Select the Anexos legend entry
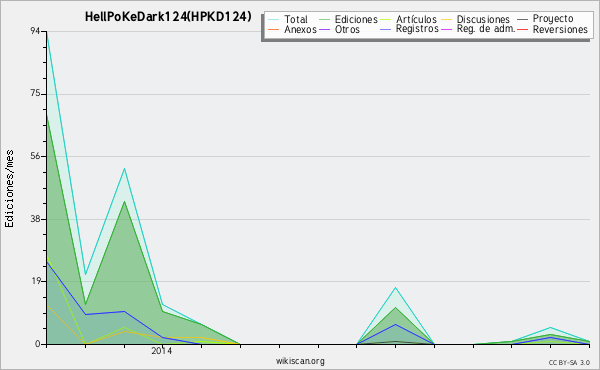Screen dimensions: 600x370 300,29
